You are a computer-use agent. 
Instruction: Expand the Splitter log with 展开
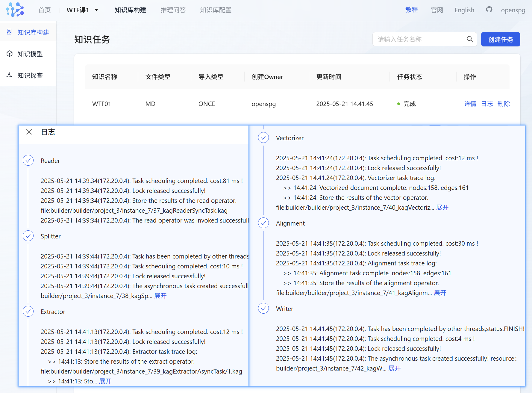point(160,296)
